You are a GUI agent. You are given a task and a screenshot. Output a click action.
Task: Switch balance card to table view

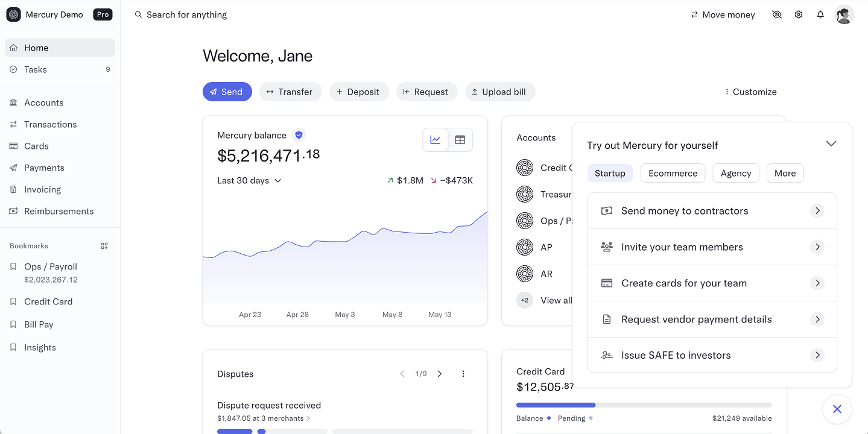click(x=460, y=140)
